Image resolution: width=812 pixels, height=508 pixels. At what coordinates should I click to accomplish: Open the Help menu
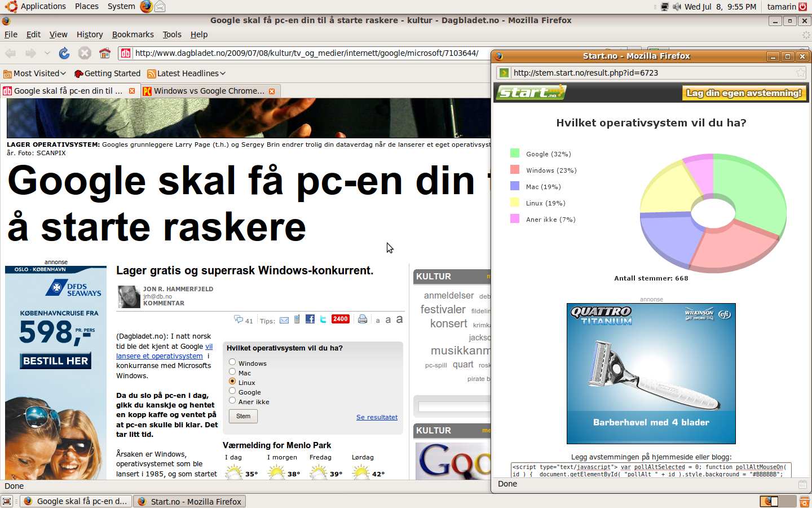199,34
